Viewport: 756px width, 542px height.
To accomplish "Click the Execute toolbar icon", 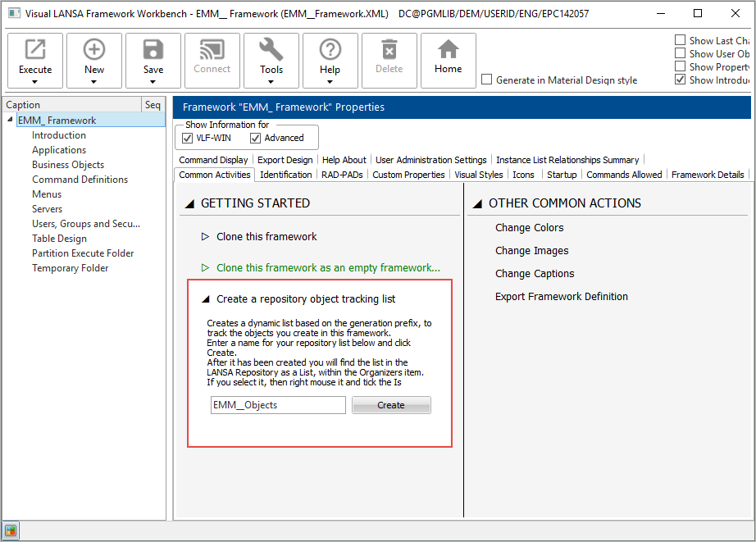I will pos(35,51).
